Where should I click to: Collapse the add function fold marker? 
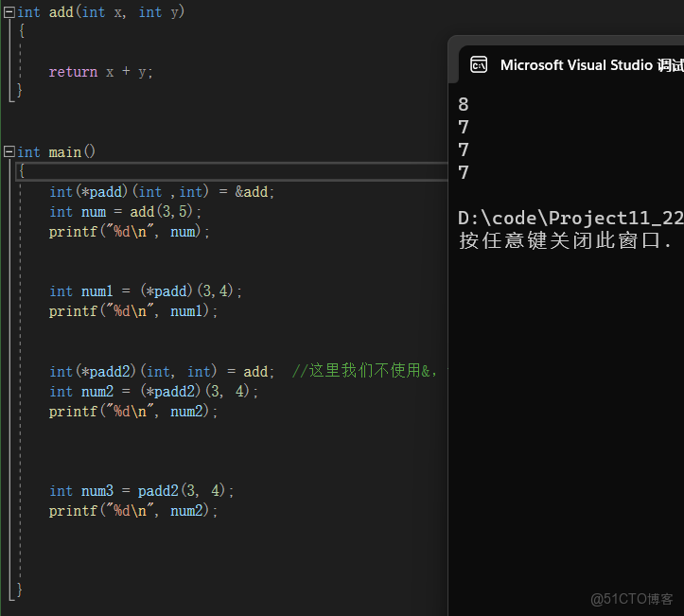(9, 12)
